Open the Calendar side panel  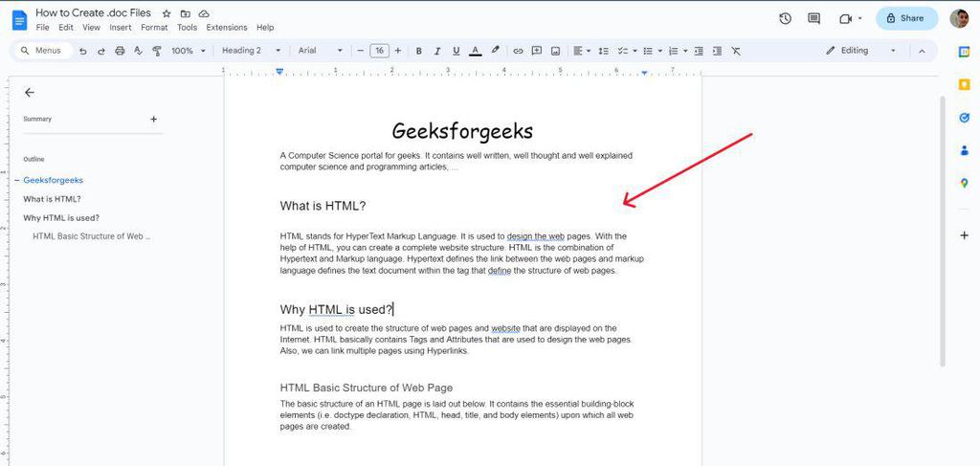point(965,52)
